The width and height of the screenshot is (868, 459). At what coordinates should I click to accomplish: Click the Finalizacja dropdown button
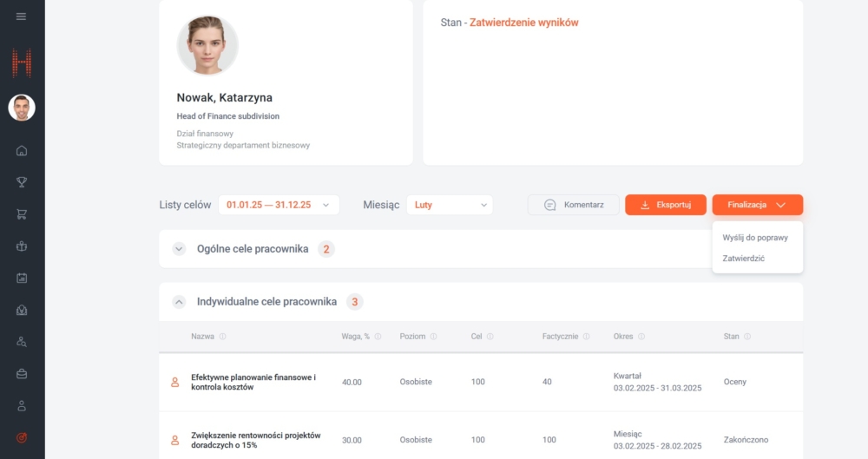757,205
